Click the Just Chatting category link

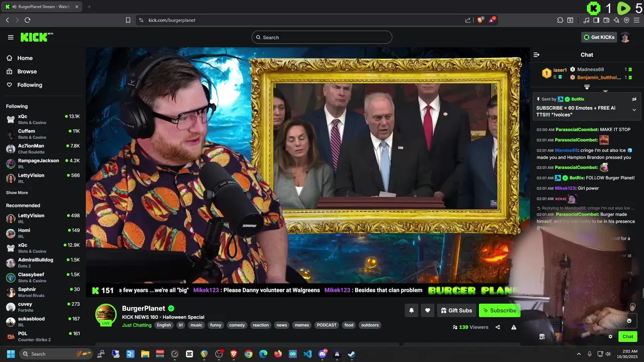[x=136, y=325]
